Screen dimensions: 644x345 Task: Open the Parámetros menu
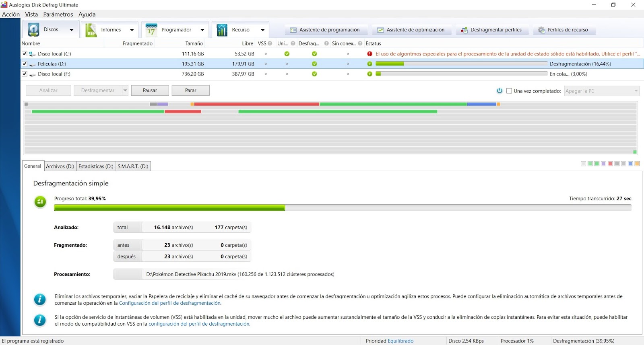click(x=58, y=14)
